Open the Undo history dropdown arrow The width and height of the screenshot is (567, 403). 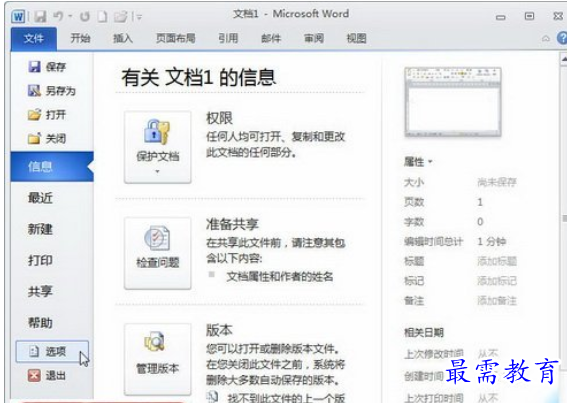tap(70, 16)
